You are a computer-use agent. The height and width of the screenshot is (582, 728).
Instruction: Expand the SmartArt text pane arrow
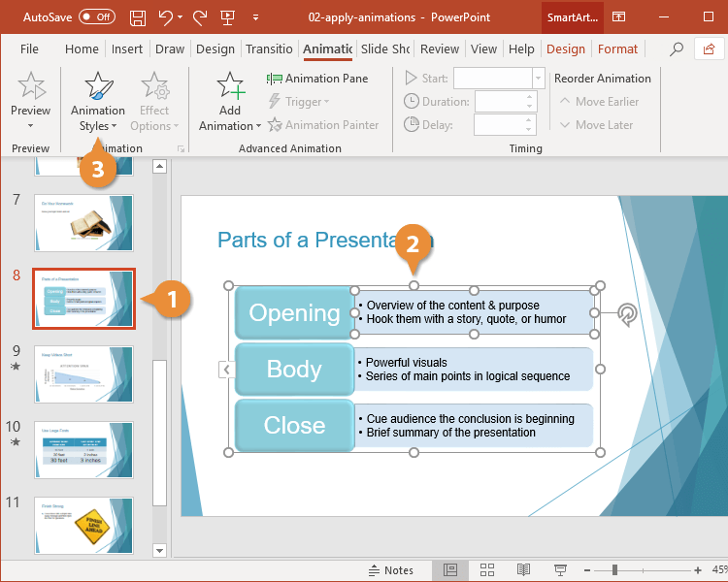(x=226, y=370)
